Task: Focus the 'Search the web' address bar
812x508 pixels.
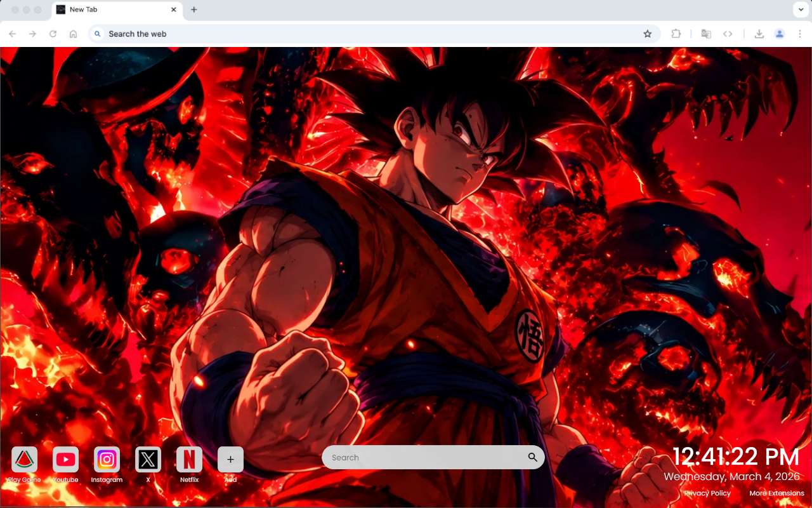Action: 374,34
